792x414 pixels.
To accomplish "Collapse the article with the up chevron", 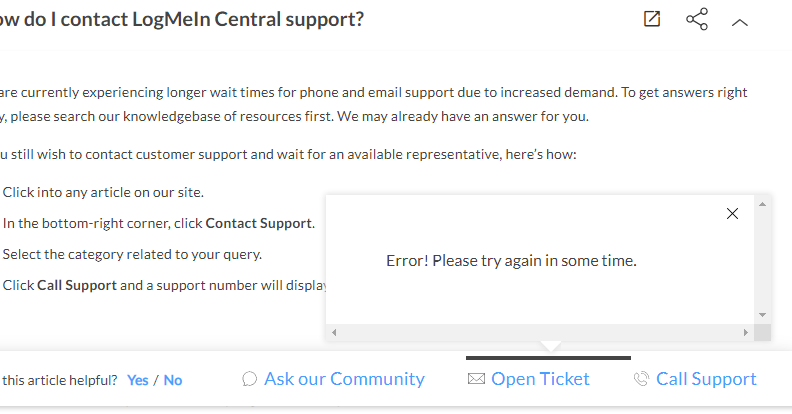I will (x=740, y=21).
